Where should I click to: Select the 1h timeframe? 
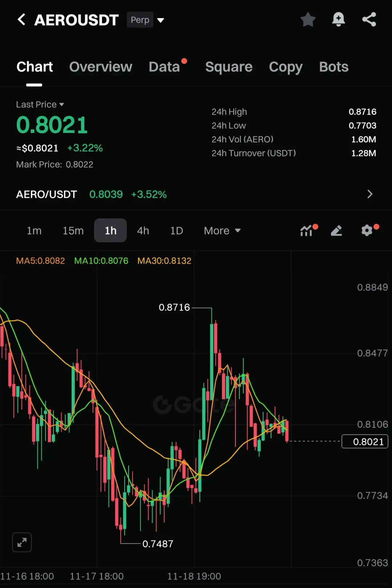[x=110, y=231]
